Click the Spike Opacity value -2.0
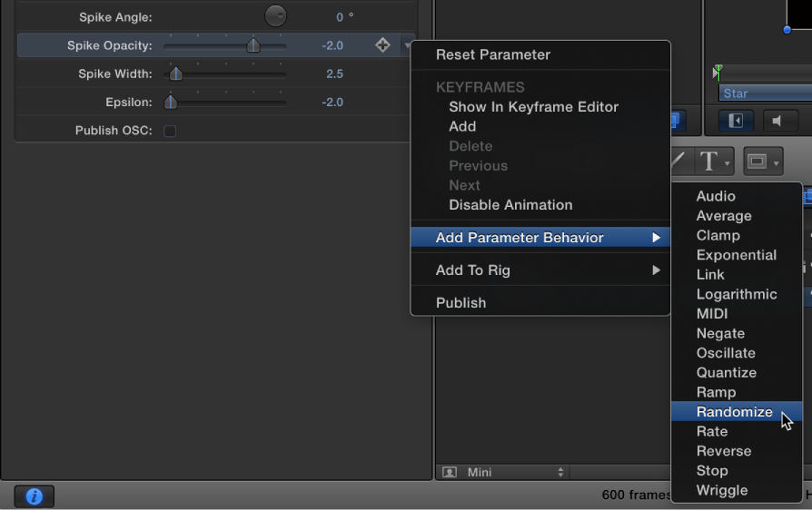 click(x=332, y=45)
